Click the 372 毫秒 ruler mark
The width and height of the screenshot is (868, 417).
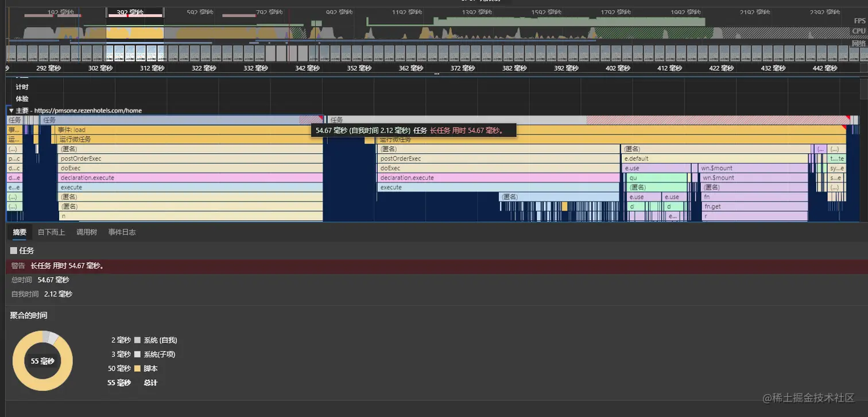click(463, 68)
